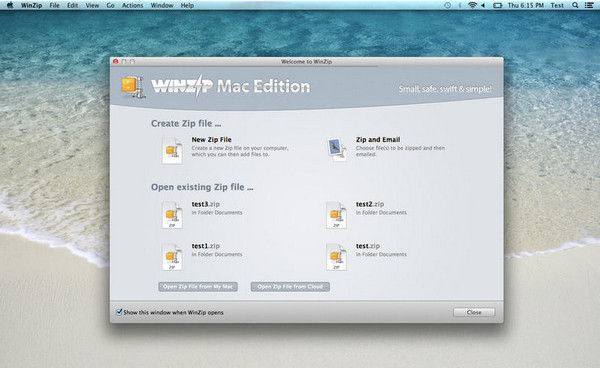
Task: Click the Zip and Email icon
Action: click(x=337, y=150)
